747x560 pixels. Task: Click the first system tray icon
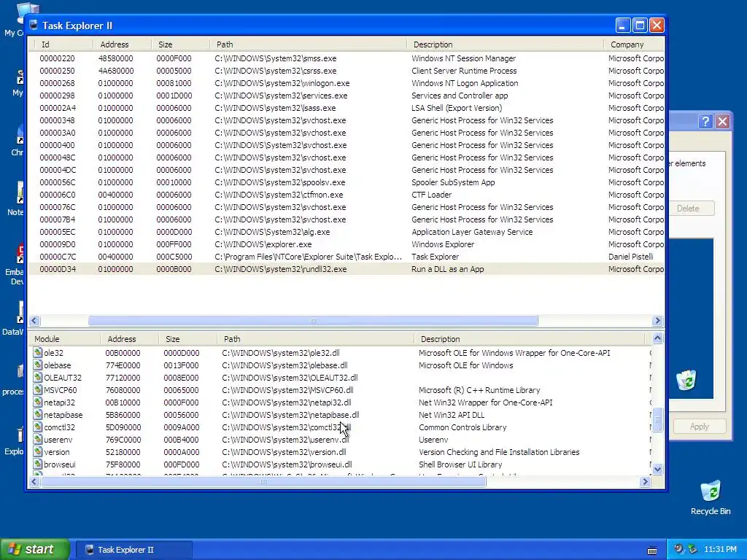click(678, 549)
